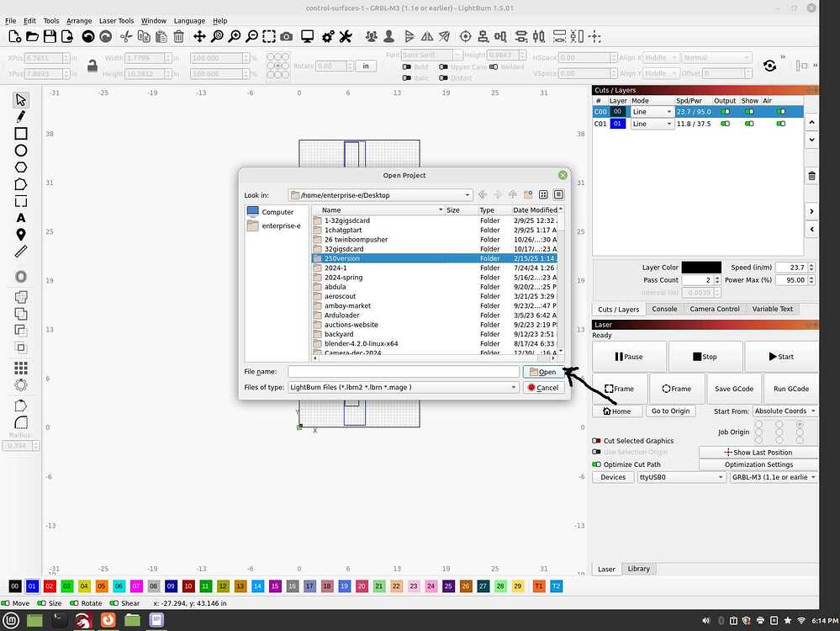Open the Mode dropdown for layer C00
The width and height of the screenshot is (840, 631).
click(652, 112)
